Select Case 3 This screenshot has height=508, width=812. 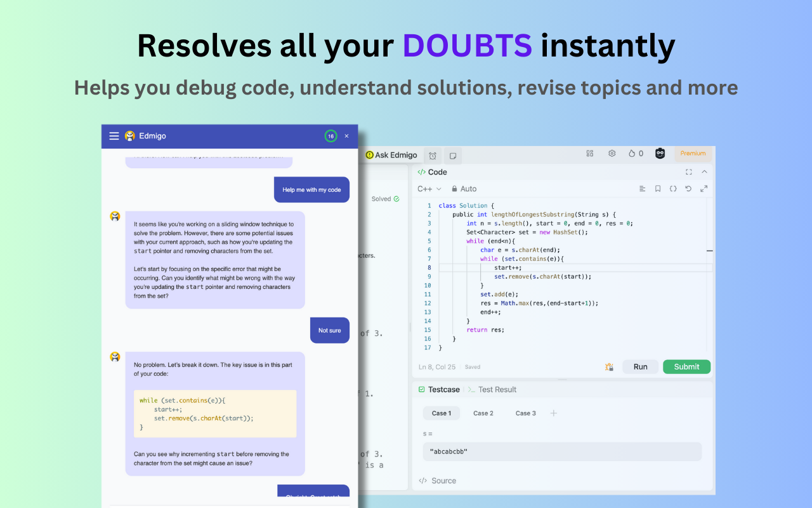(525, 413)
